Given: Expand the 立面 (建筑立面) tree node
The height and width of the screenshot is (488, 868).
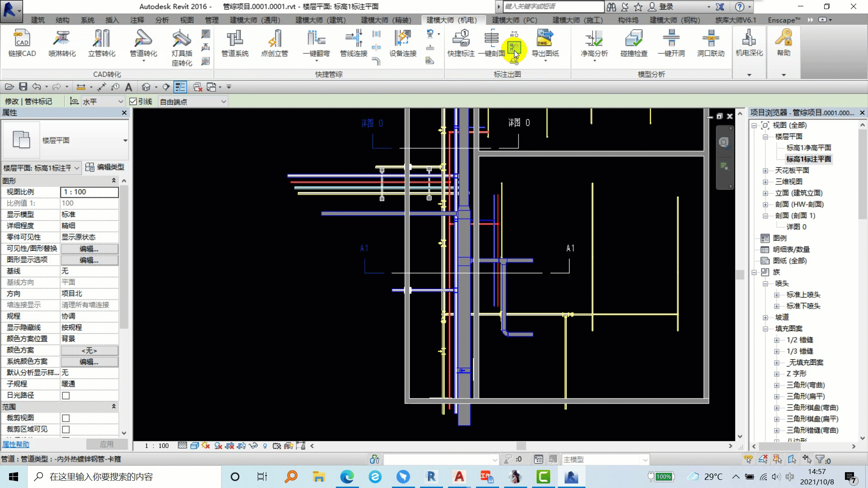Looking at the screenshot, I should (765, 193).
